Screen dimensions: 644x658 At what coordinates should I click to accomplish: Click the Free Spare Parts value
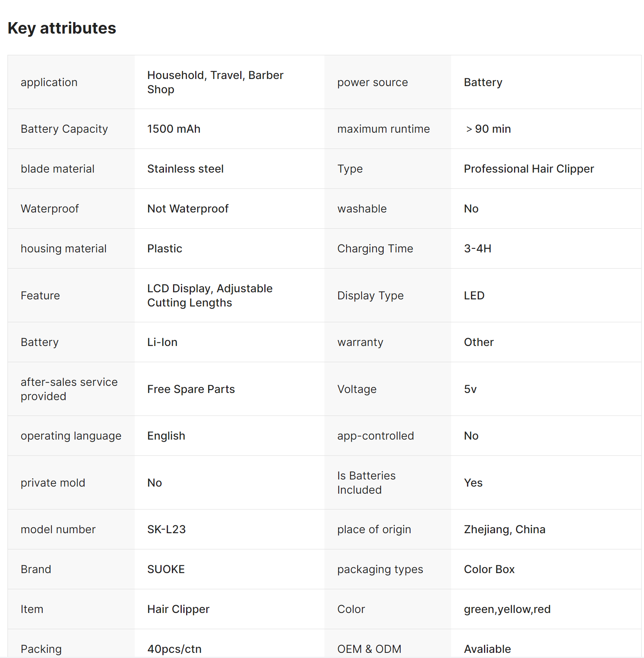[191, 389]
